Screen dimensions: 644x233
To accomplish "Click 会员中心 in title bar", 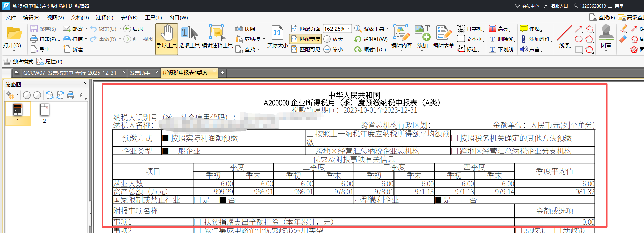I will (x=527, y=6).
